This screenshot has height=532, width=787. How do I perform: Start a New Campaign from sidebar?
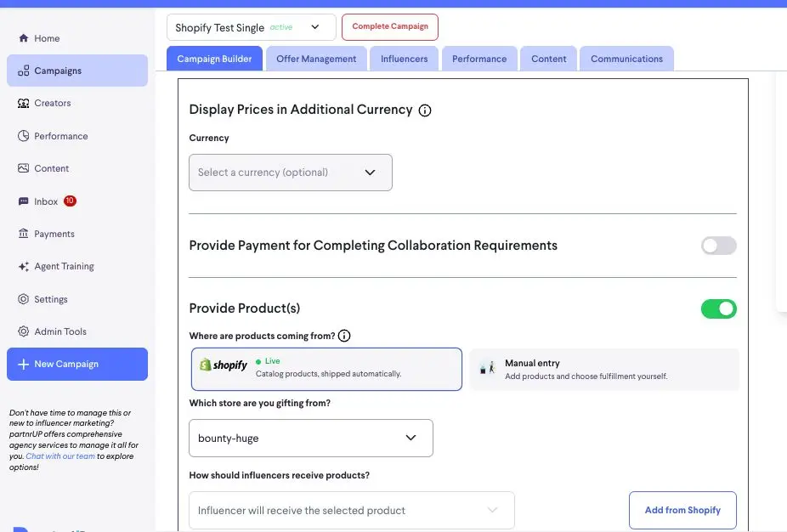point(77,365)
